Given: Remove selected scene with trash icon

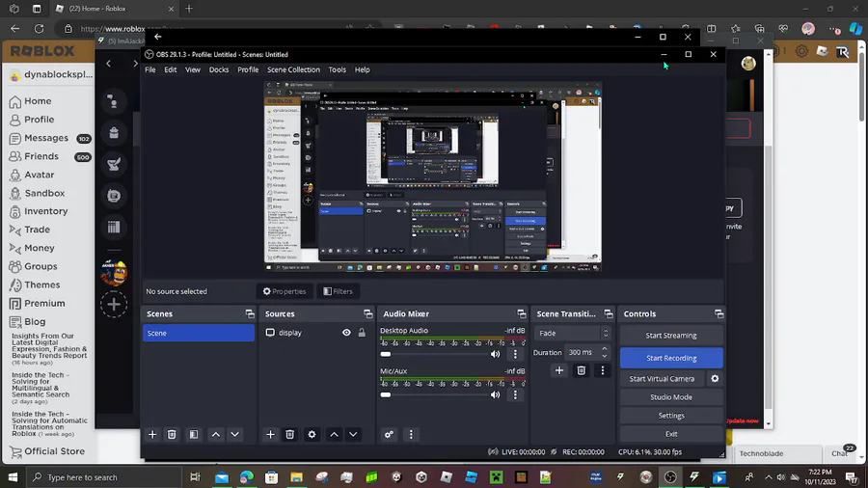Looking at the screenshot, I should 172,434.
